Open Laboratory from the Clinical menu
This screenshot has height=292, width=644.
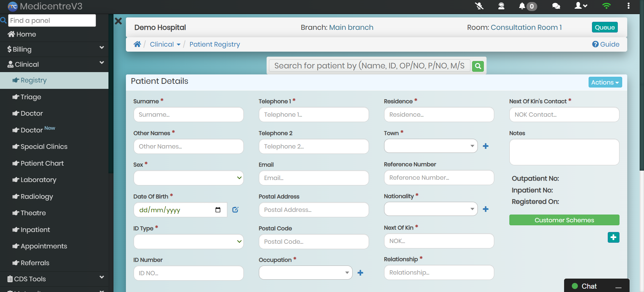coord(38,180)
